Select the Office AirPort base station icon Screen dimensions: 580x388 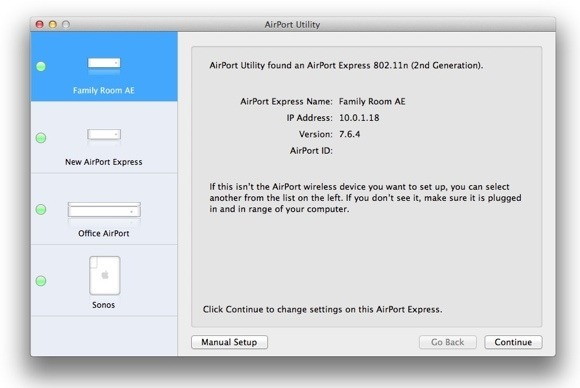coord(104,210)
